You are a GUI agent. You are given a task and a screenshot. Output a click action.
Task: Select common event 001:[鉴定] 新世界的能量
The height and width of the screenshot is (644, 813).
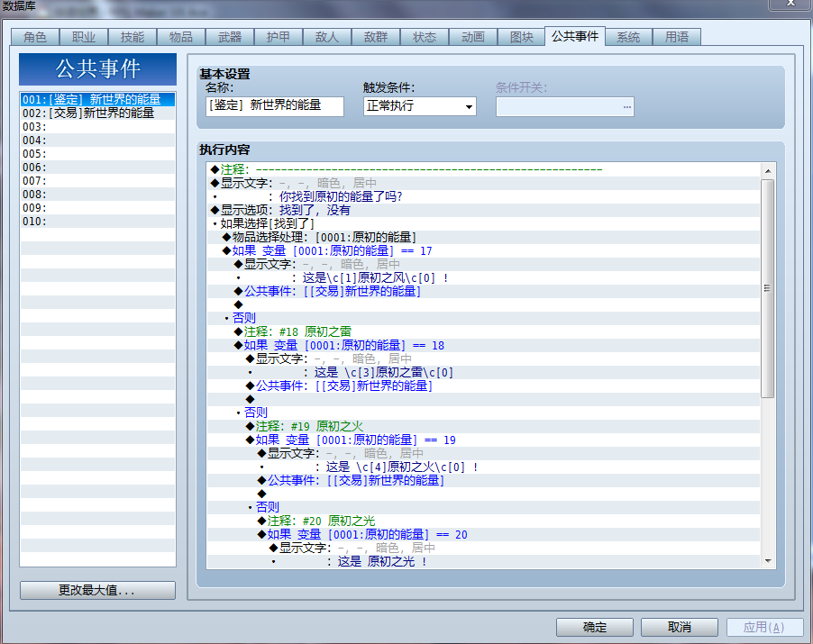(97, 99)
